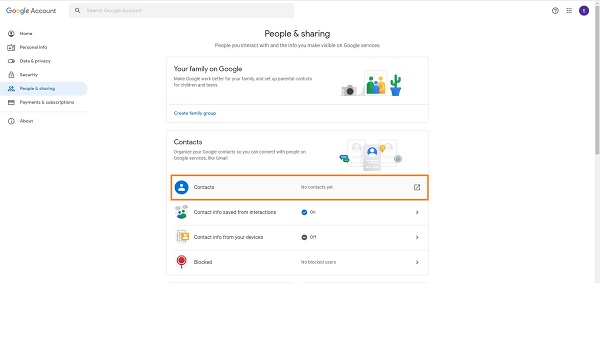Image resolution: width=600 pixels, height=362 pixels.
Task: Click the Security lock icon
Action: [11, 75]
